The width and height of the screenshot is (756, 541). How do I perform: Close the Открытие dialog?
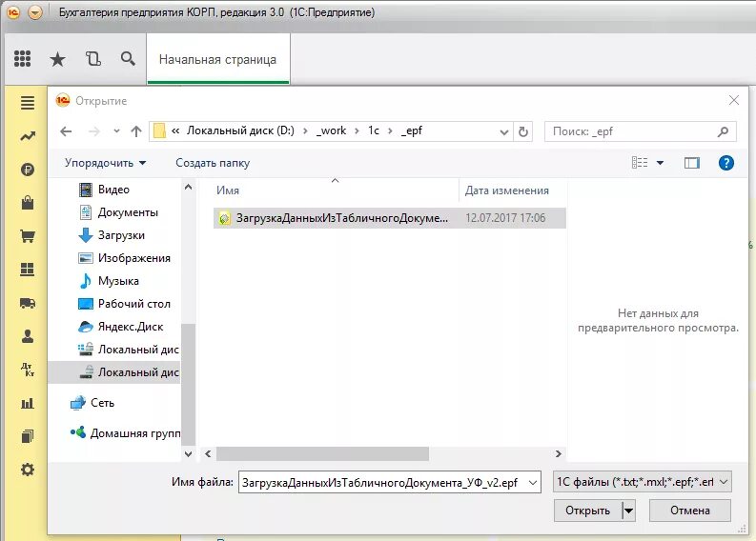pos(734,100)
